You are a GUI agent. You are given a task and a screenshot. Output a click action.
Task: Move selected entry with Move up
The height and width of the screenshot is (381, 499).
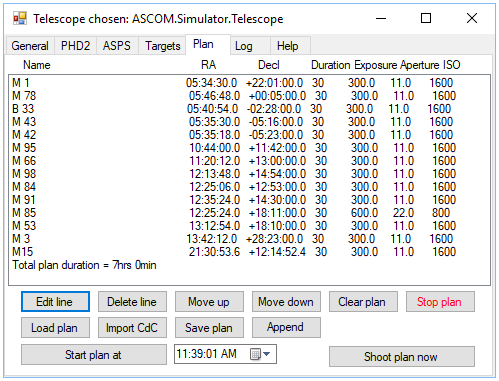pos(209,302)
